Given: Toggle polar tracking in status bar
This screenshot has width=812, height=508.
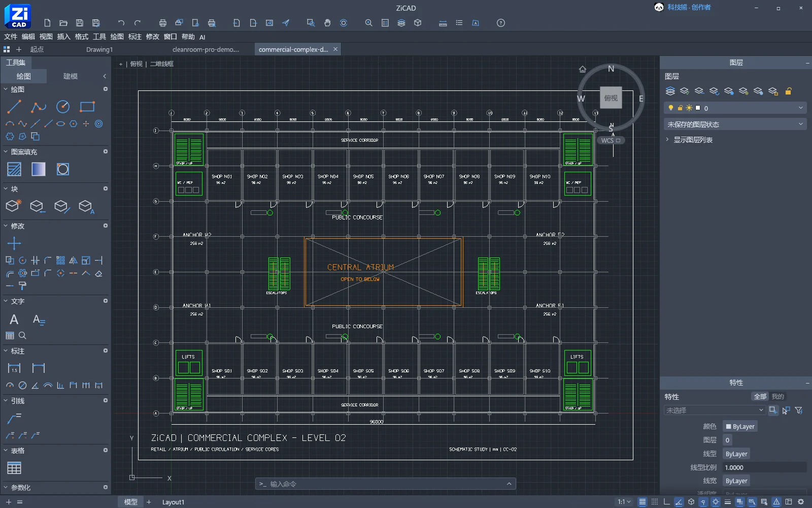Looking at the screenshot, I should pyautogui.click(x=679, y=502).
